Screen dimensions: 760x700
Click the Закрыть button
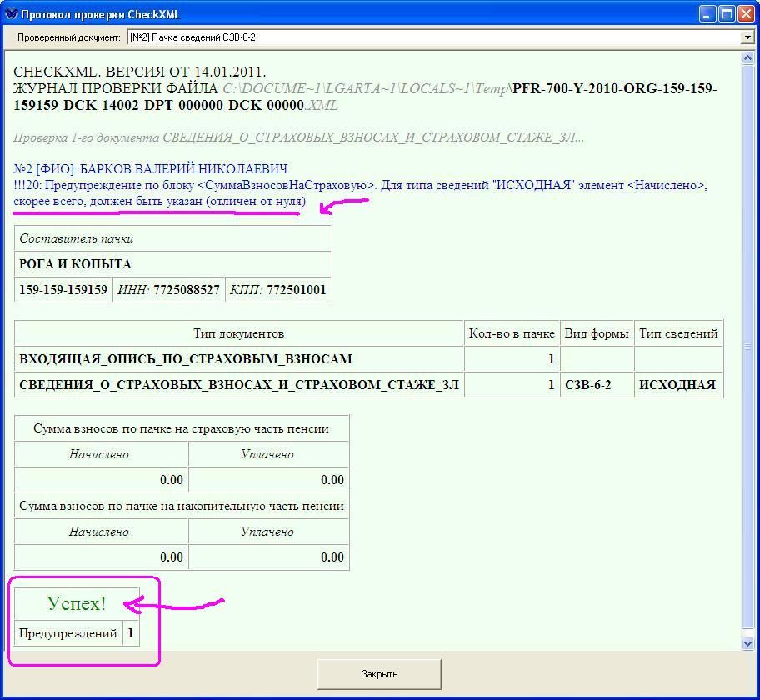pos(379,674)
